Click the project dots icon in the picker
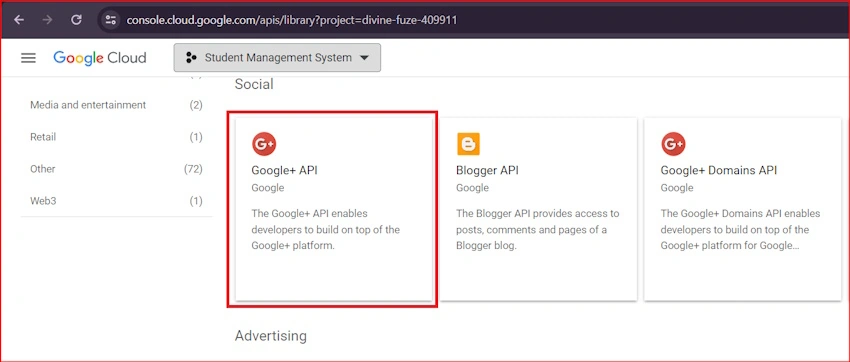The height and width of the screenshot is (362, 850). pos(191,57)
